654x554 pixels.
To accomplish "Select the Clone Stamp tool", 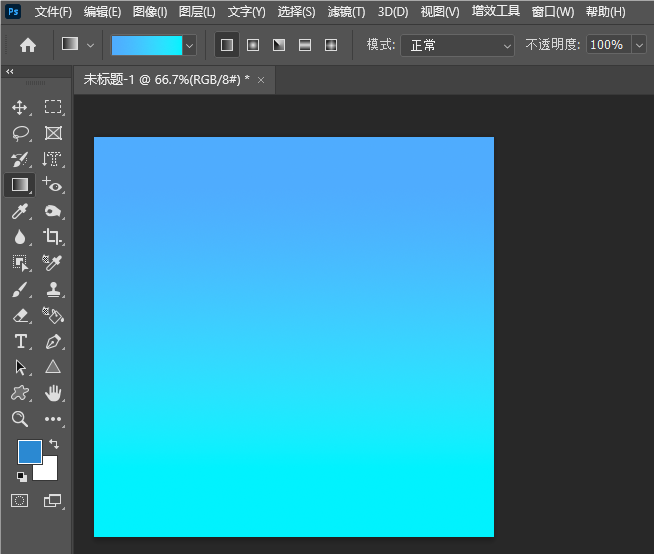I will [53, 289].
